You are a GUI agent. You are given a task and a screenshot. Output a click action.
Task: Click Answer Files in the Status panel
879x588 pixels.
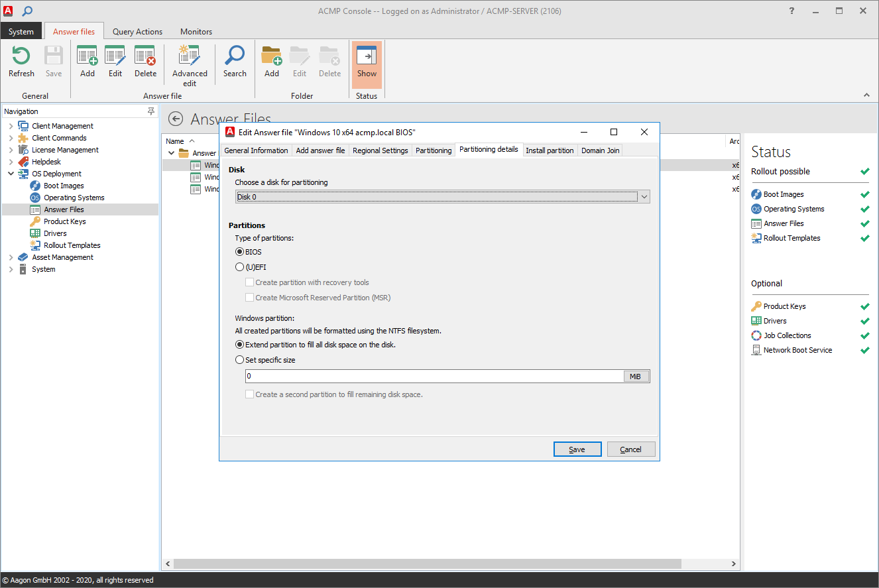tap(784, 223)
